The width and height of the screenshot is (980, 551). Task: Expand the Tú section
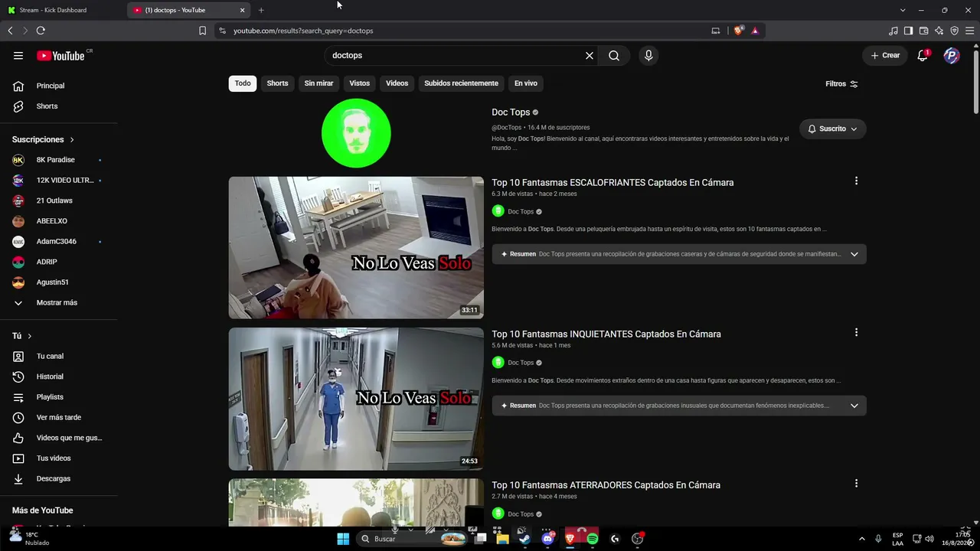pos(21,336)
